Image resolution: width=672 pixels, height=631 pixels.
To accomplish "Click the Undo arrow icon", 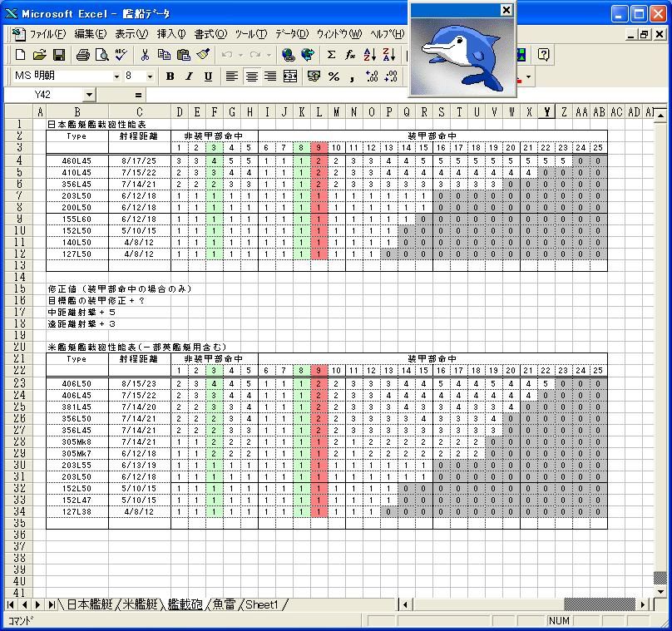I will [227, 55].
